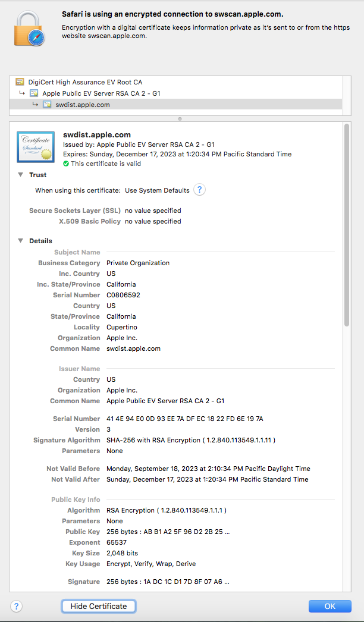The width and height of the screenshot is (364, 622).
Task: Open help with bottom-left question mark button
Action: point(16,606)
